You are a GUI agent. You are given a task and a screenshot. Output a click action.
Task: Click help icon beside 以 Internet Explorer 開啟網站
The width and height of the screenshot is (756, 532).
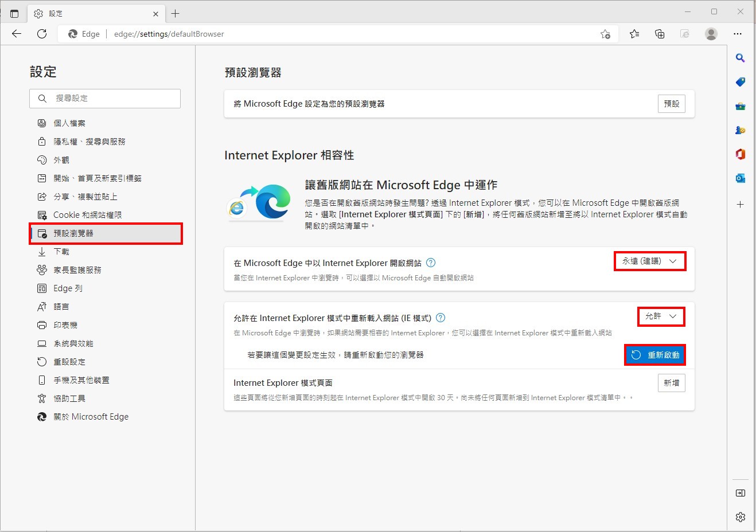coord(431,263)
